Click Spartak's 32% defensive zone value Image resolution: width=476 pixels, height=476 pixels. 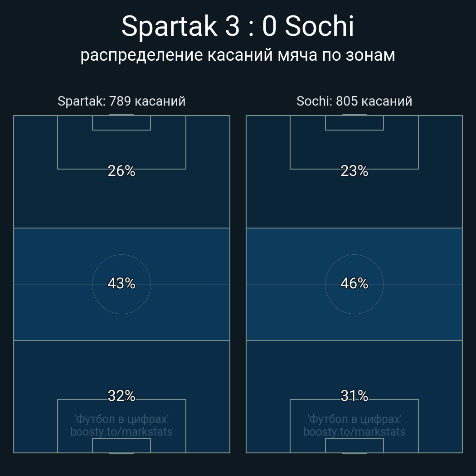[x=121, y=396]
